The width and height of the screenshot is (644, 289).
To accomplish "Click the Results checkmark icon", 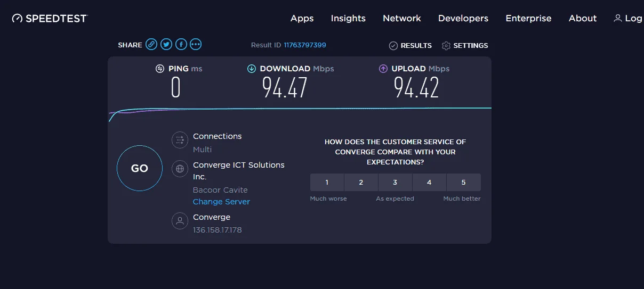I will click(393, 46).
